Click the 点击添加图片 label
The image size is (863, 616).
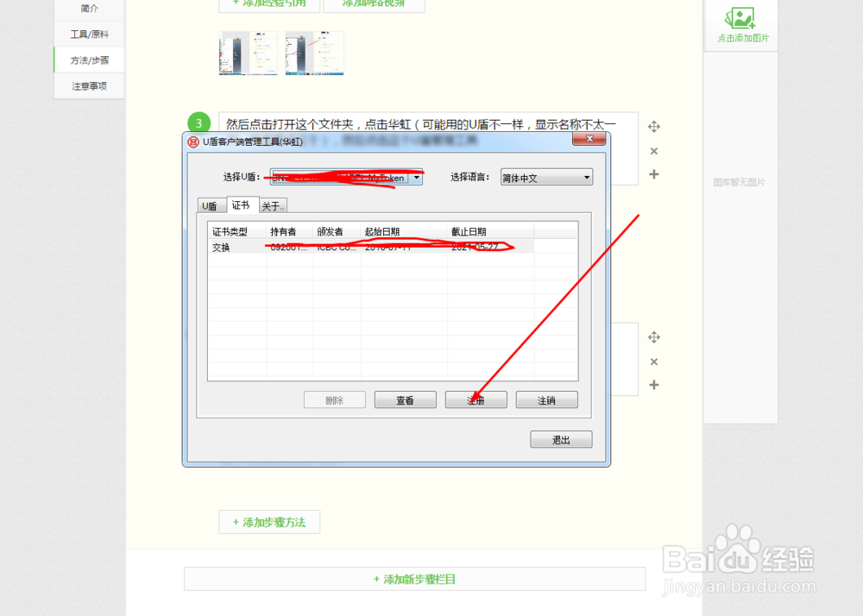(x=743, y=38)
